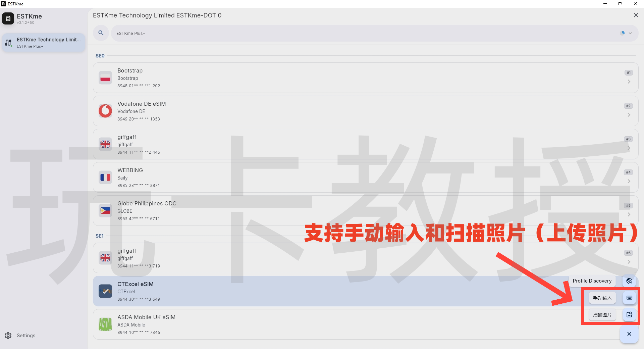
Task: Click the Philippines flag icon
Action: tap(105, 210)
